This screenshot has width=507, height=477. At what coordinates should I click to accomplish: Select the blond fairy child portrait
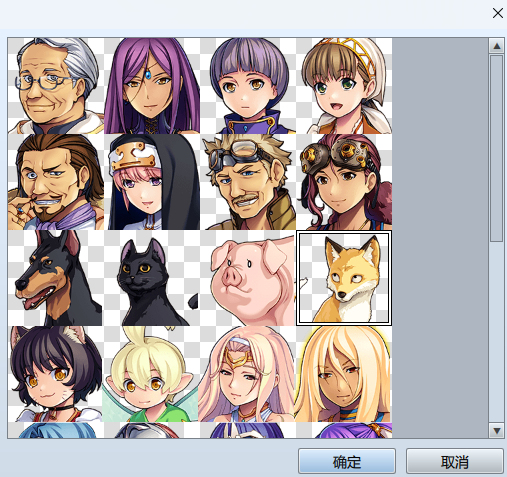pyautogui.click(x=152, y=374)
